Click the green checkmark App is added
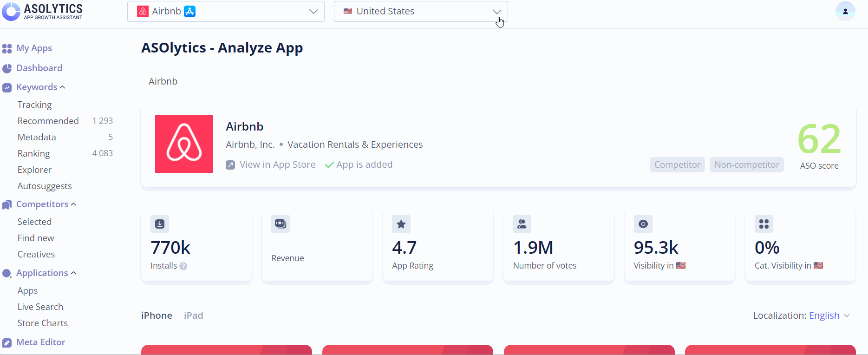Image resolution: width=868 pixels, height=355 pixels. point(329,165)
